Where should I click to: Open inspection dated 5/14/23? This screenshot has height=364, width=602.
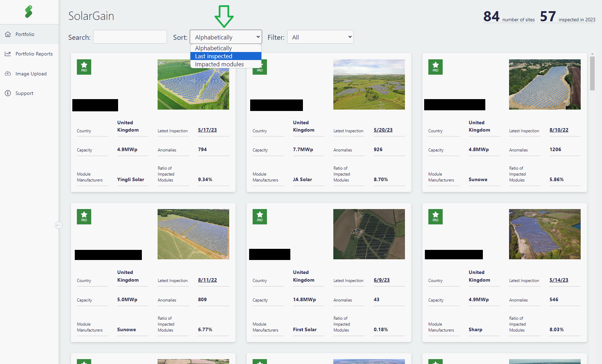tap(559, 280)
